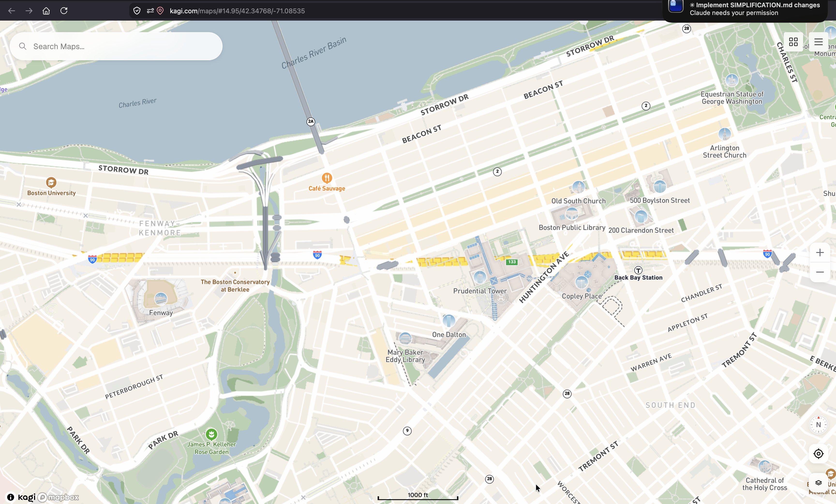Image resolution: width=836 pixels, height=504 pixels.
Task: Reload the current Kagi Maps page
Action: 64,11
